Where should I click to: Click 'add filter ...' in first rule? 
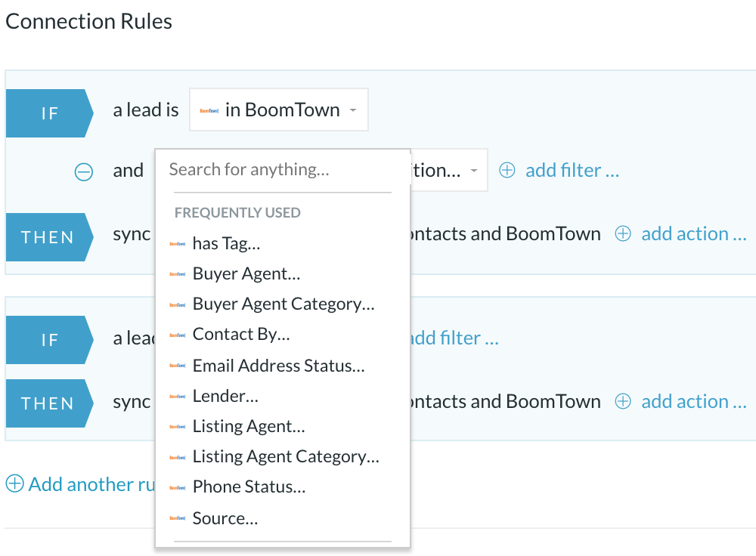(572, 171)
